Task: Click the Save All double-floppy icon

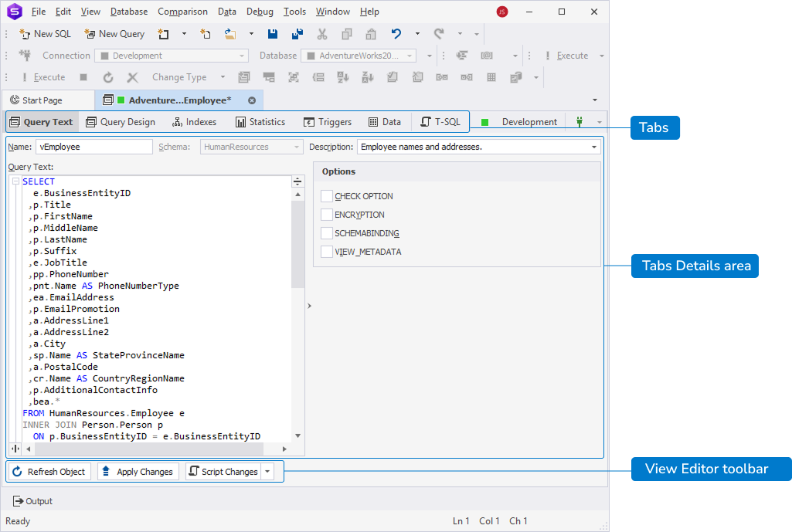Action: pyautogui.click(x=297, y=34)
